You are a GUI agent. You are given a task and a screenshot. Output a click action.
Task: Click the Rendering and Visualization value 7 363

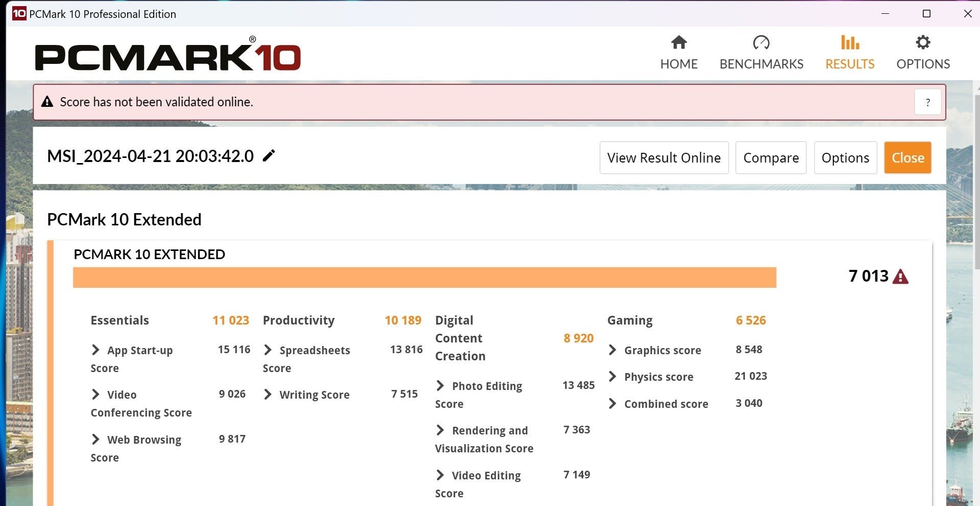tap(577, 430)
